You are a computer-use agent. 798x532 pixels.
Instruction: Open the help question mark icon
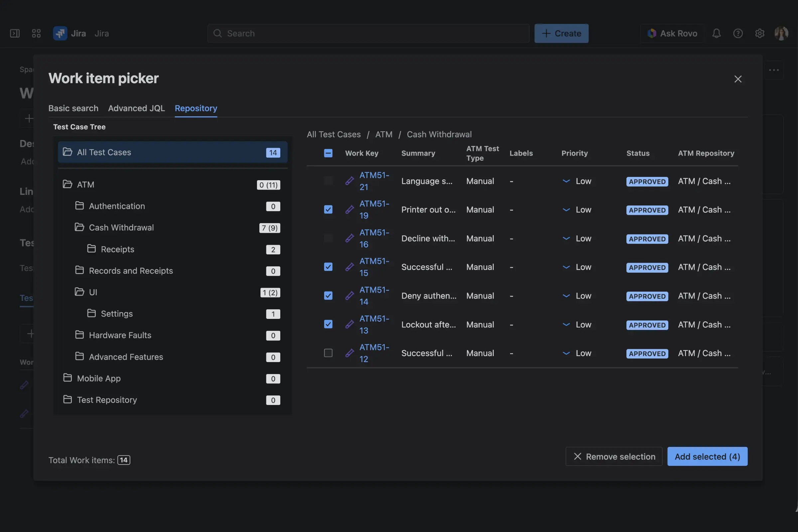point(738,33)
